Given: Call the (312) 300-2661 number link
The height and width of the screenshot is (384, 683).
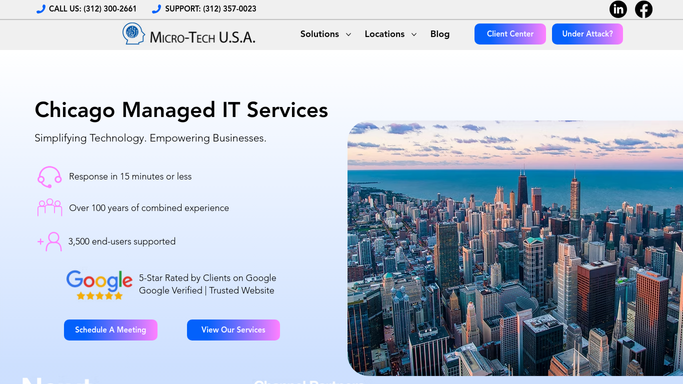Looking at the screenshot, I should 93,9.
